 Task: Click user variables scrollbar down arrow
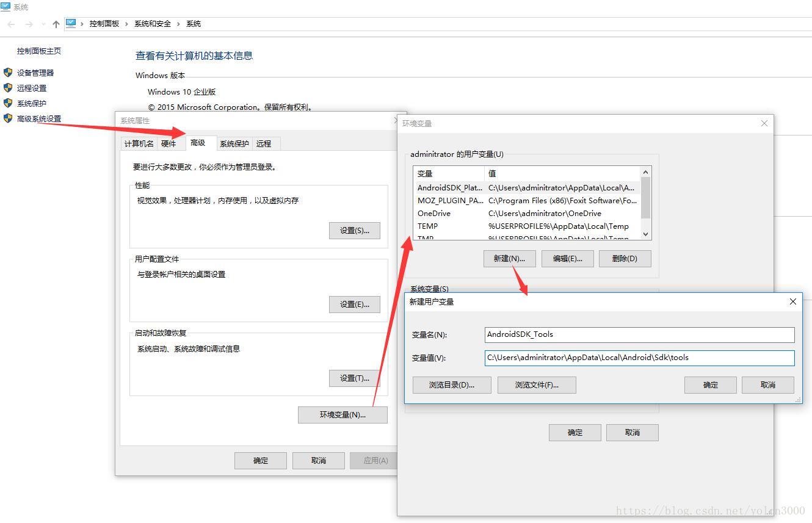645,234
